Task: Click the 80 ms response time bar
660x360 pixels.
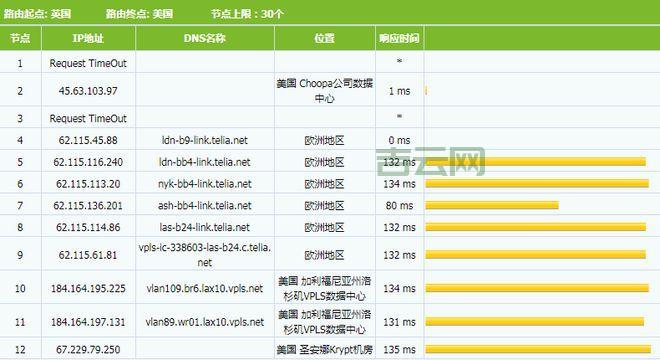Action: [x=492, y=205]
